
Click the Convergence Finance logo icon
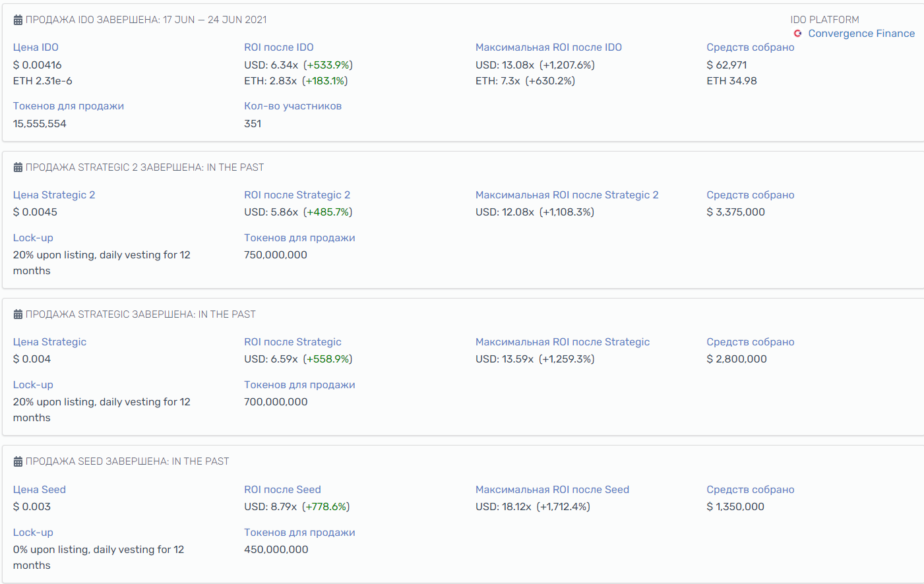click(798, 34)
